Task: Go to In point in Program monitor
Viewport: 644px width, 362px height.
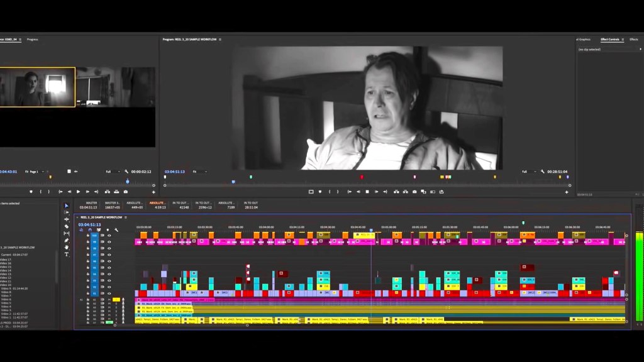Action: [x=350, y=192]
